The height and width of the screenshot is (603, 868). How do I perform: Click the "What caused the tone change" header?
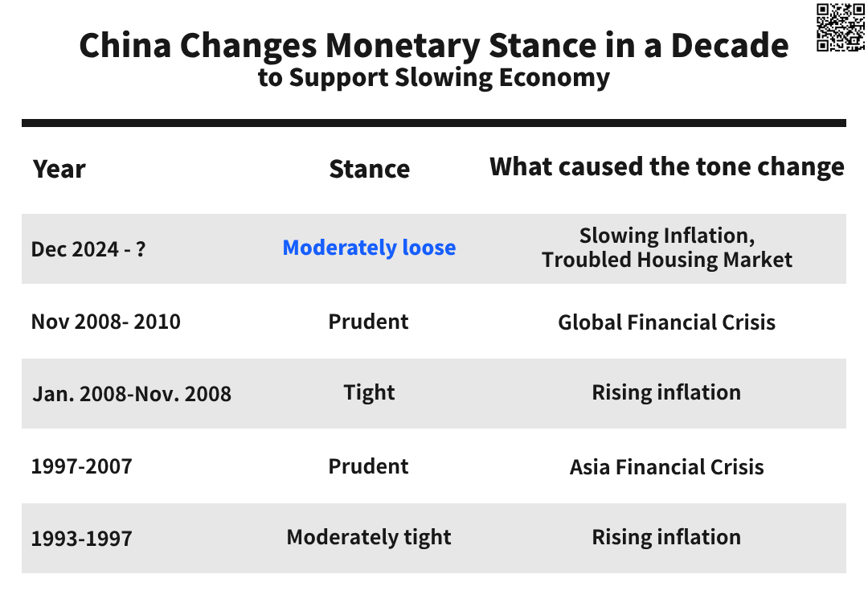pos(667,166)
